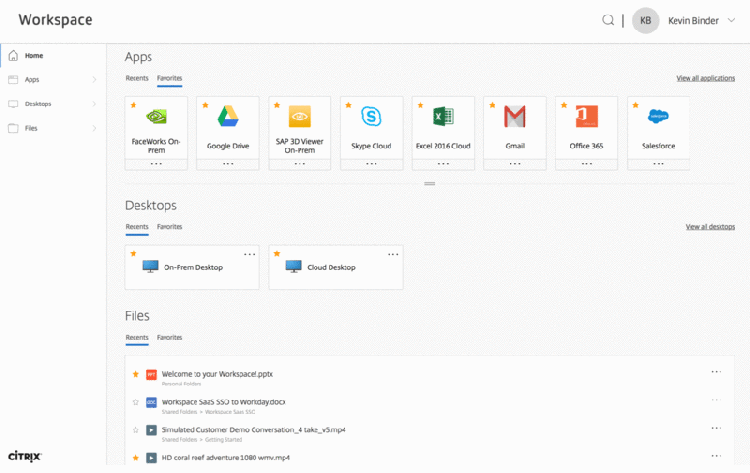The image size is (750, 473).
Task: Open HD coral reef adventure 1080 file
Action: pos(226,457)
